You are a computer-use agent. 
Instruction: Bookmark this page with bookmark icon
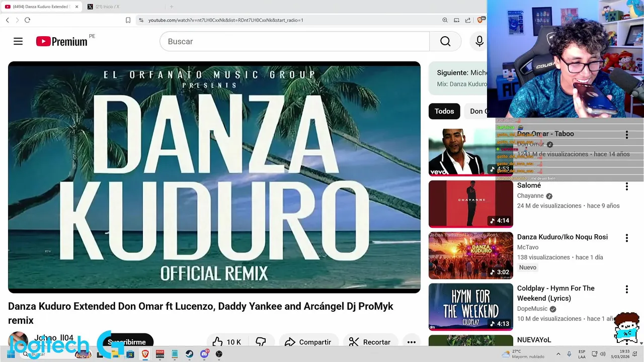tap(128, 20)
